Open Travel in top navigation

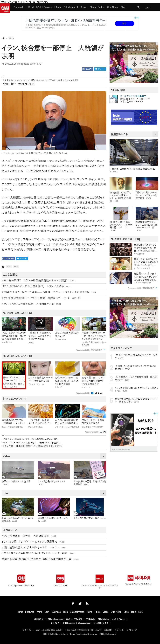tap(84, 7)
